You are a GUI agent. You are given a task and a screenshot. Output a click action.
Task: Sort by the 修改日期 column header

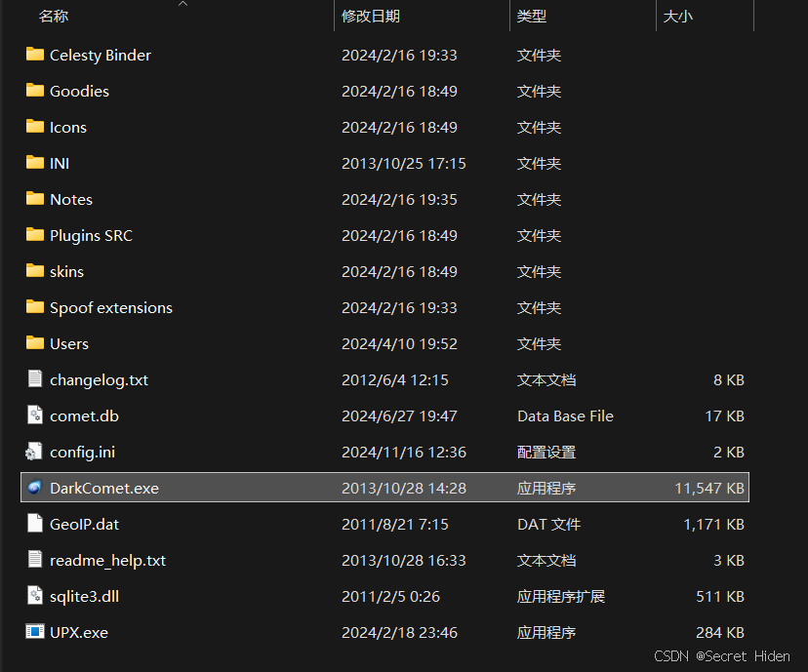[371, 16]
